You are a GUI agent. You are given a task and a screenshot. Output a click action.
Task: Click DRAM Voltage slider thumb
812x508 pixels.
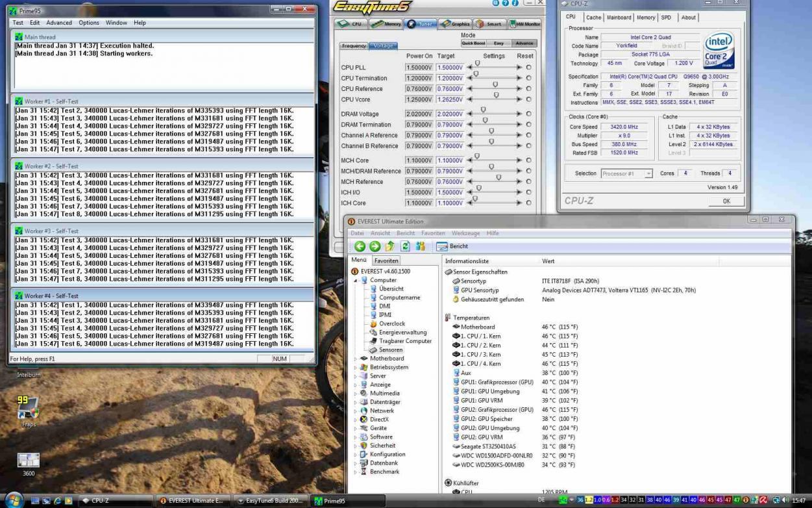(x=483, y=110)
